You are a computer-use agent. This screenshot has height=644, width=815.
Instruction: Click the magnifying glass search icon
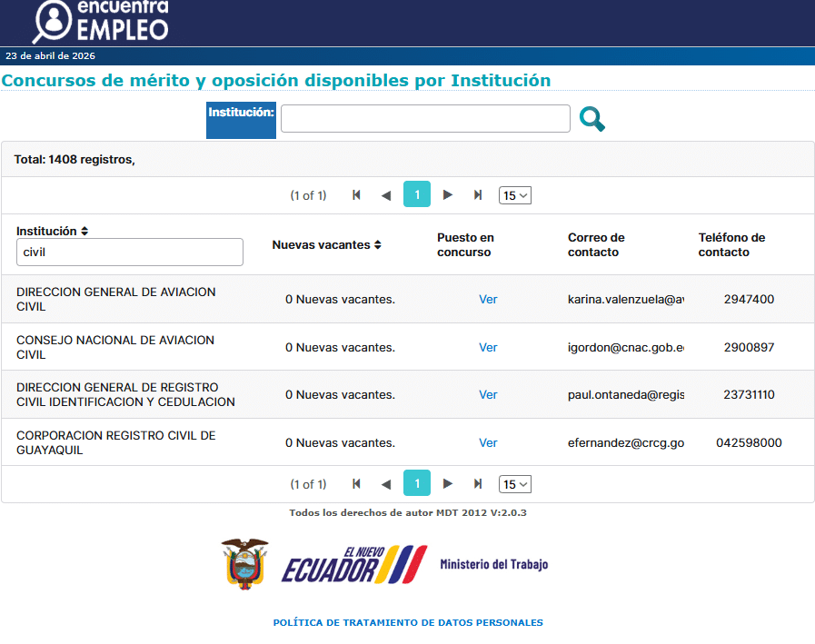point(591,119)
